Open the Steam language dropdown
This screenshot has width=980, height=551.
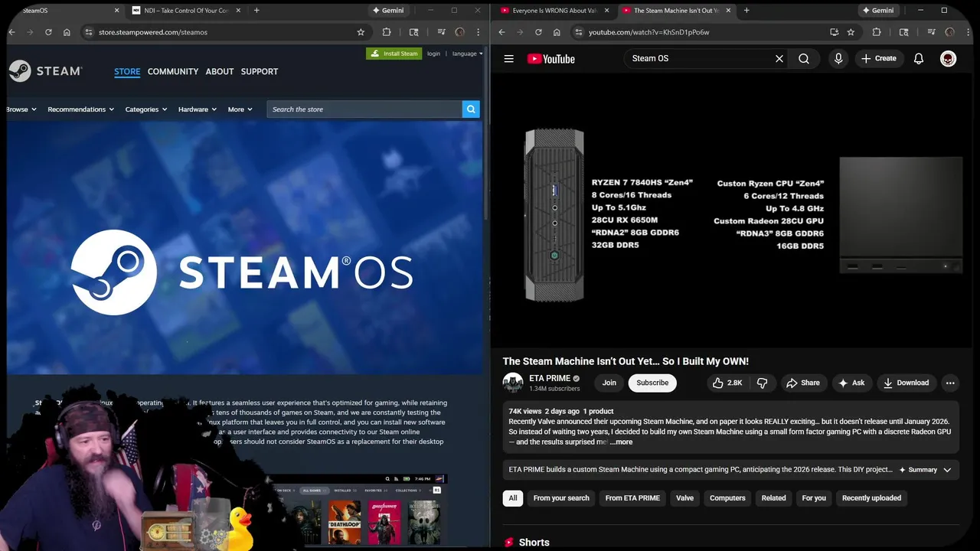point(467,54)
